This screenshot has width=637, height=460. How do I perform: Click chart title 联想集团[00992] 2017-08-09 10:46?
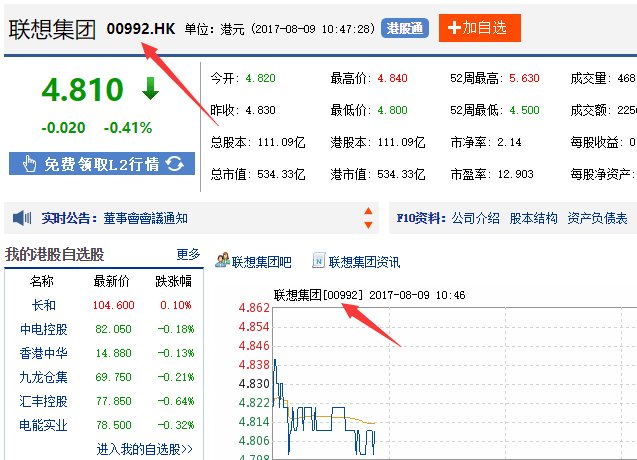(x=370, y=295)
